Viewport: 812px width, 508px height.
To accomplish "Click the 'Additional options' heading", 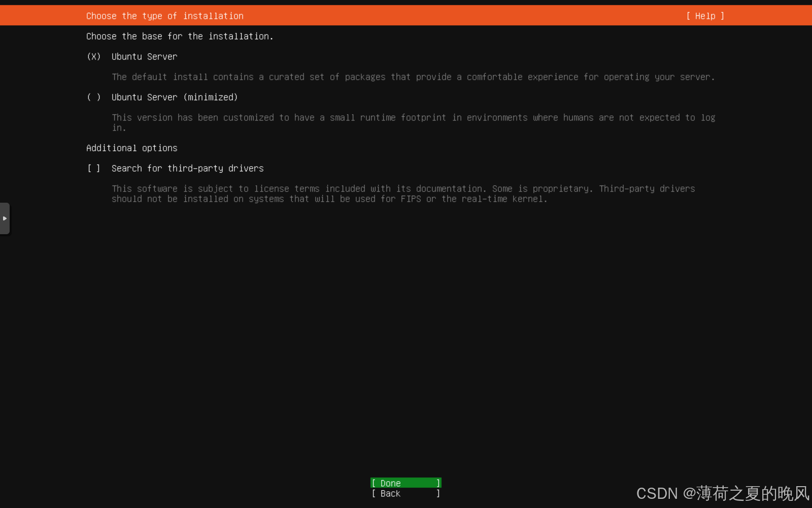I will click(132, 148).
